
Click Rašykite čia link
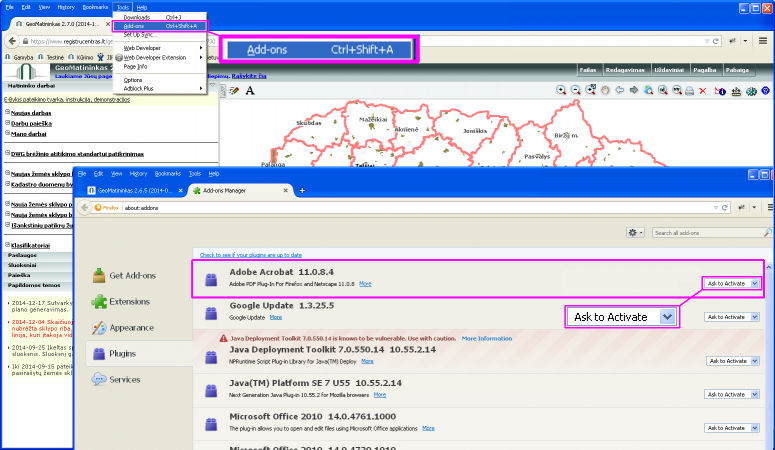pos(249,76)
